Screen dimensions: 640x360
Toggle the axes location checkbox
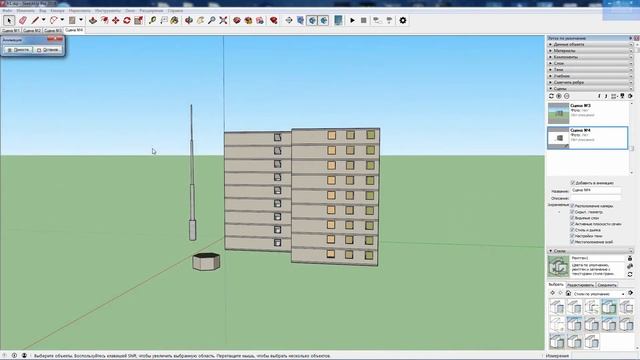coord(572,242)
